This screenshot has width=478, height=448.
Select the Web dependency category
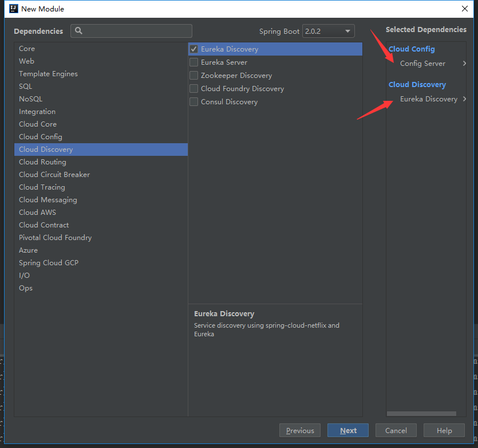(x=101, y=61)
